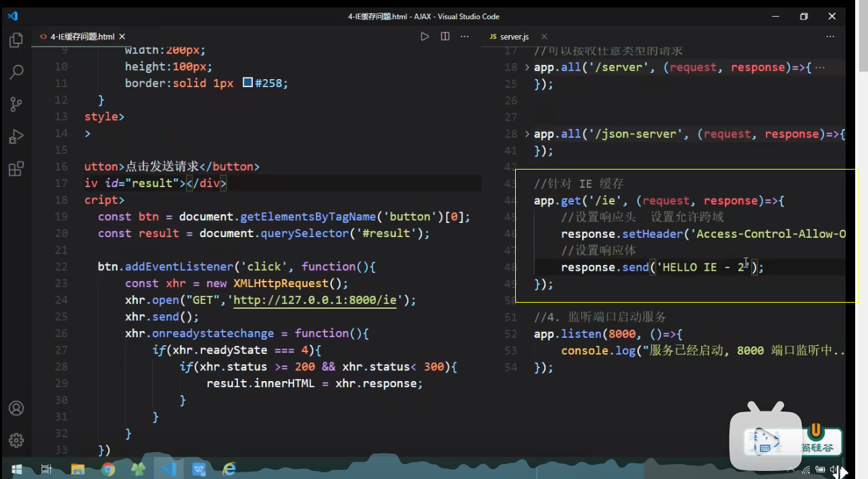Expand the folded app.all('/json-server') block chevron
Image resolution: width=868 pixels, height=479 pixels.
pyautogui.click(x=527, y=134)
